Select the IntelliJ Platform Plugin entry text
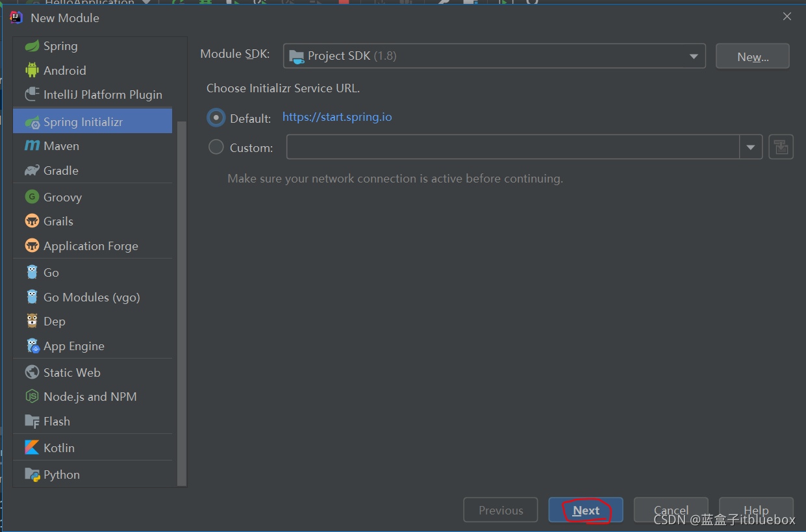The image size is (806, 532). click(x=103, y=95)
